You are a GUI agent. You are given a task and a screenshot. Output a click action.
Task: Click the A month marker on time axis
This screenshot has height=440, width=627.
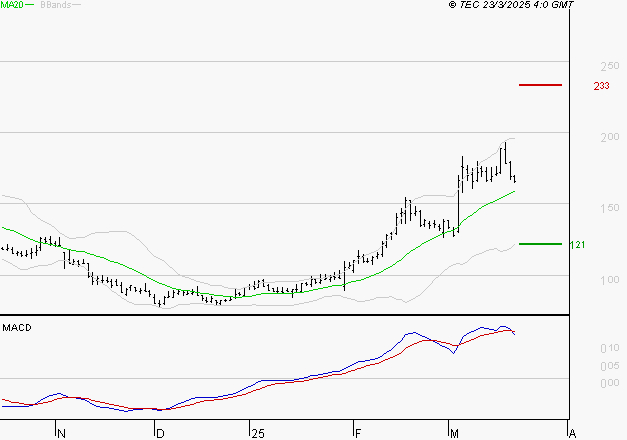[x=572, y=434]
